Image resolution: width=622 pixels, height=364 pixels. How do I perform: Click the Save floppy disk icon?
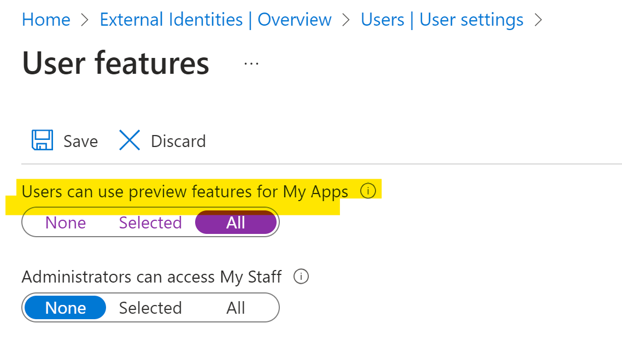pyautogui.click(x=42, y=140)
